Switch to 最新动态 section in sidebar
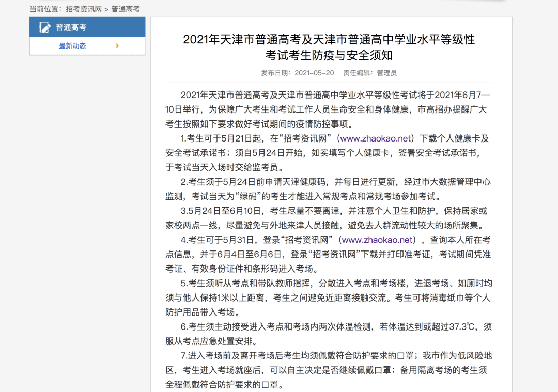Viewport: 558px width, 392px height. [x=72, y=45]
